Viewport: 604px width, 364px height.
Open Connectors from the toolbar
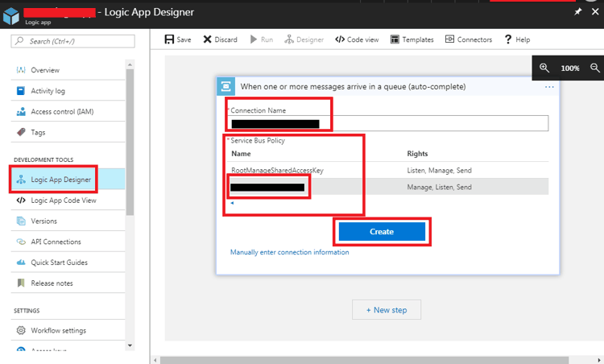pos(469,39)
